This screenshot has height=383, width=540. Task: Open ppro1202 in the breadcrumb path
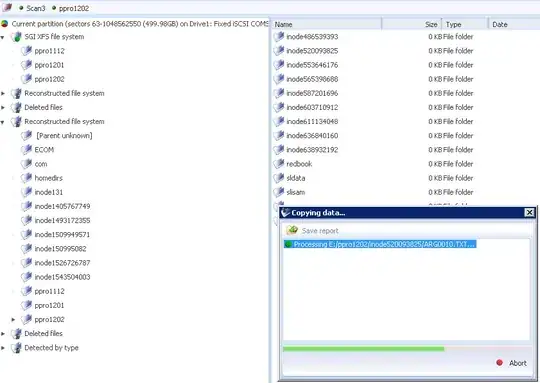point(74,8)
